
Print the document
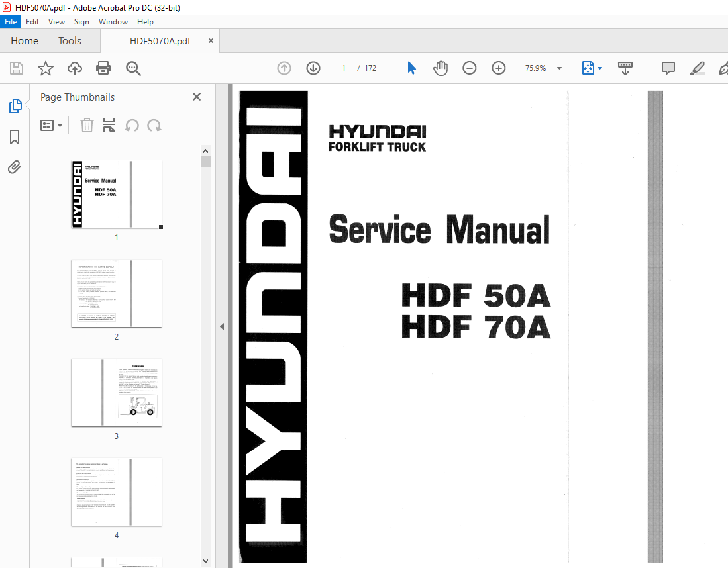click(103, 68)
